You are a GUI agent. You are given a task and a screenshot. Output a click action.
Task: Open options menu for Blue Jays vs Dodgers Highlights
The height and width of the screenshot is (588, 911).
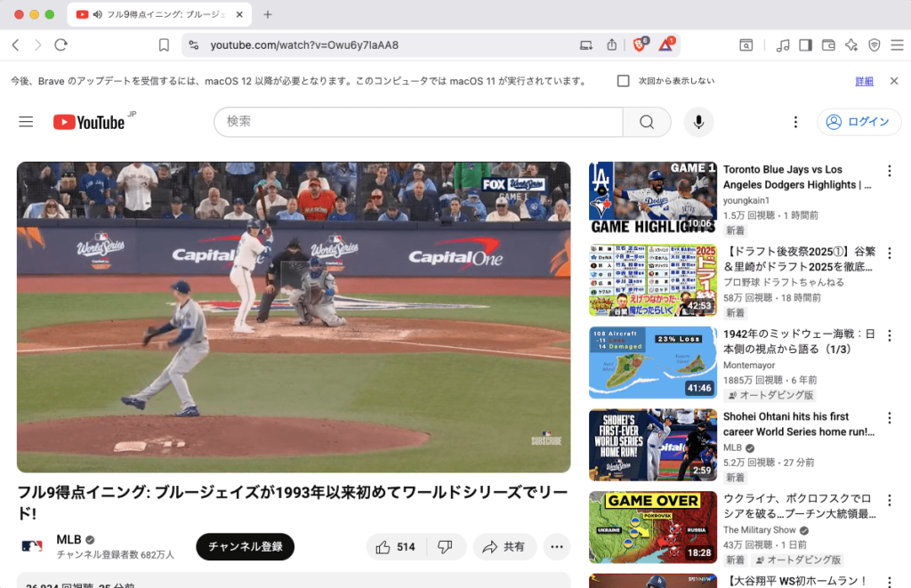click(x=890, y=171)
